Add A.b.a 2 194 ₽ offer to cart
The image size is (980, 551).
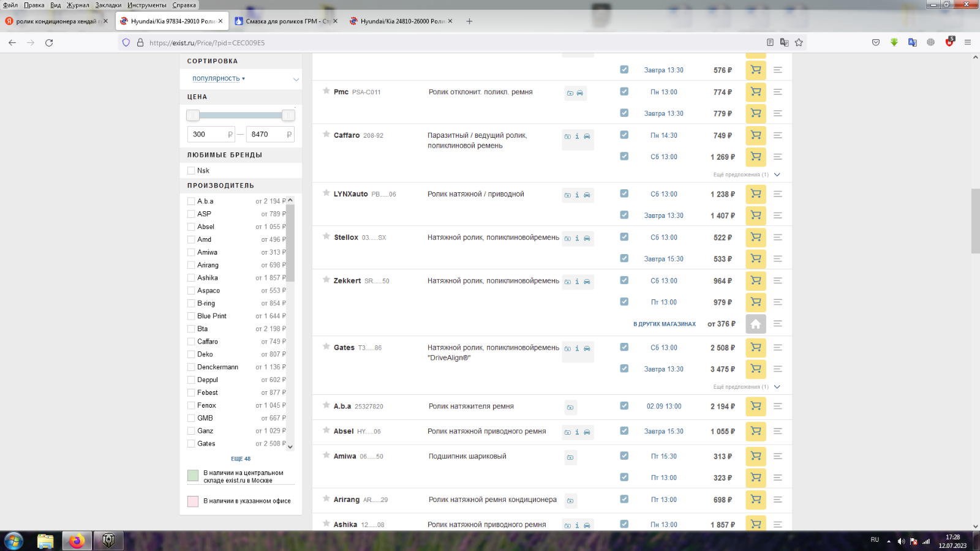[x=756, y=407]
